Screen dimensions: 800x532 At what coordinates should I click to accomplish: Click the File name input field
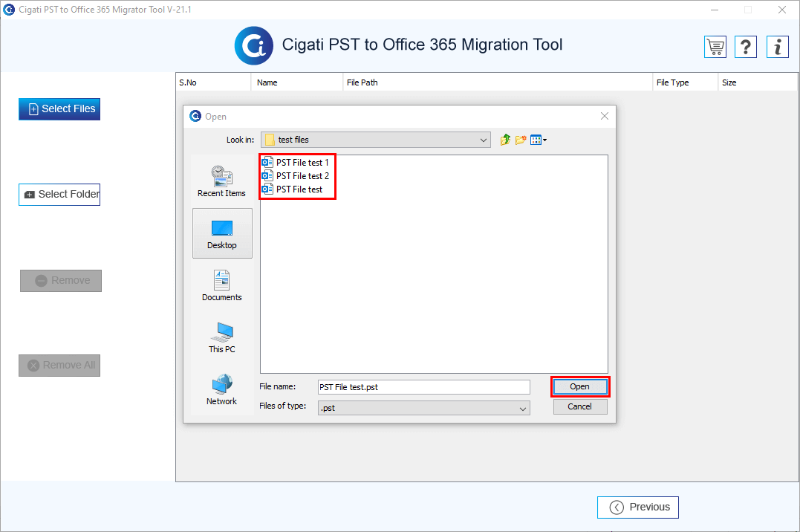424,387
